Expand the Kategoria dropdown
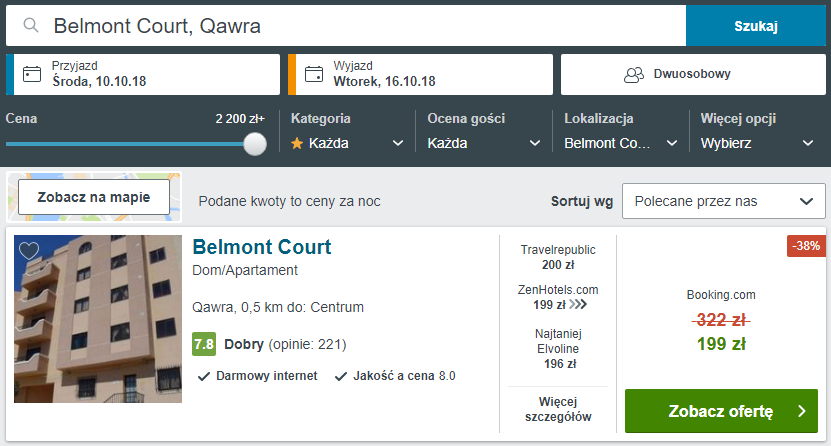831x446 pixels. coord(347,143)
